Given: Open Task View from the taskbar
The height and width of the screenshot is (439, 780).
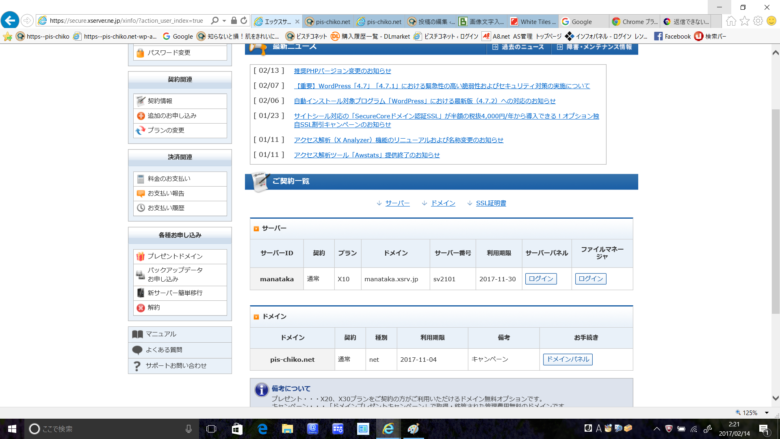Looking at the screenshot, I should pyautogui.click(x=211, y=429).
